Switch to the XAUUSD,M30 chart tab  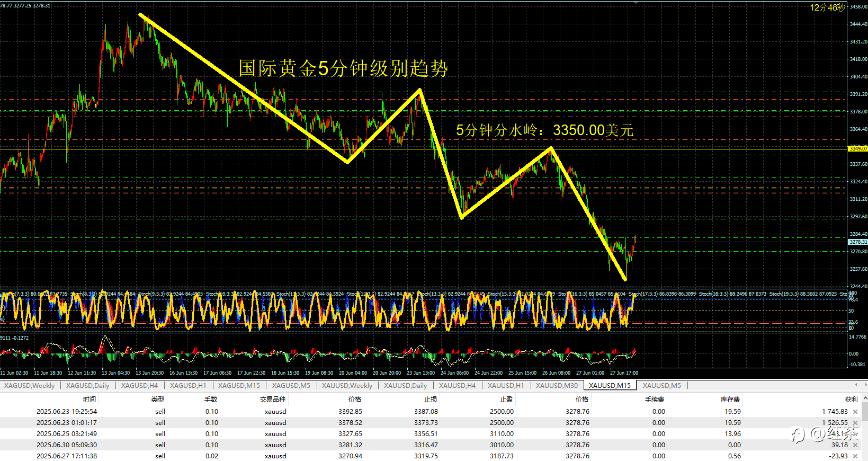(557, 386)
